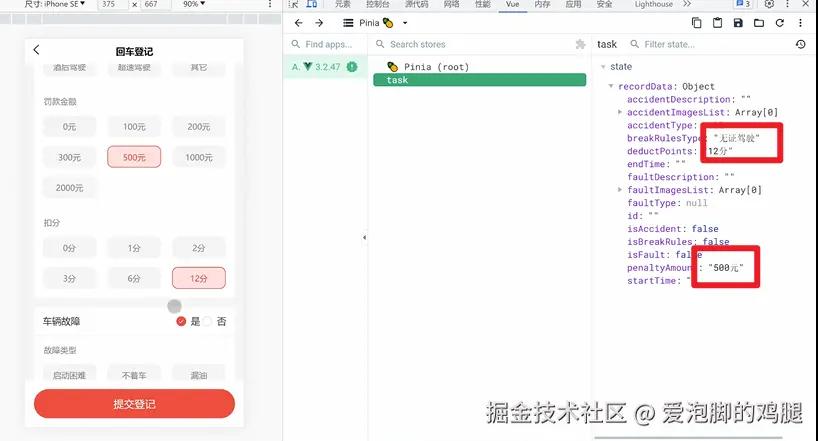Click the save state floppy icon

[x=738, y=23]
